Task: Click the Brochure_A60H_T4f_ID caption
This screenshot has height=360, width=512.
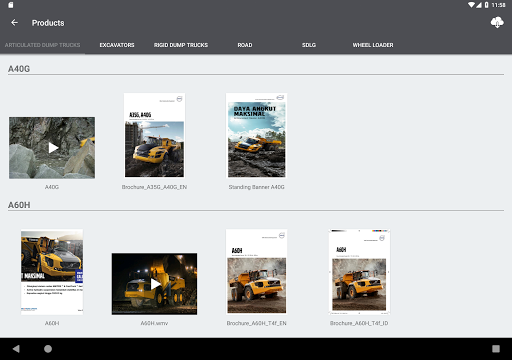Action: point(359,323)
